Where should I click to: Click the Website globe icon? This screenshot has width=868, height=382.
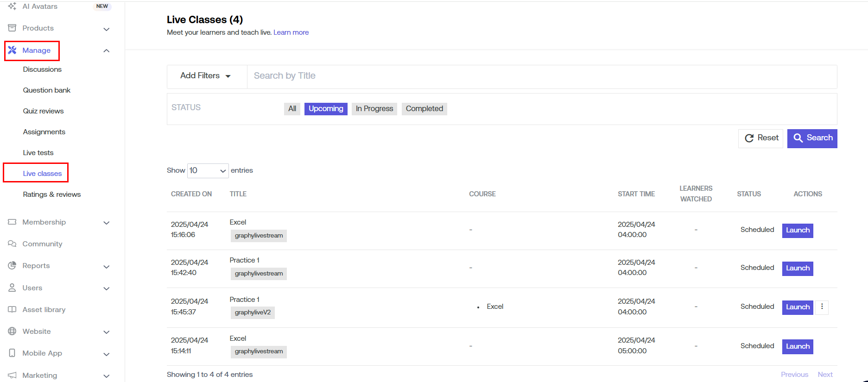[12, 332]
